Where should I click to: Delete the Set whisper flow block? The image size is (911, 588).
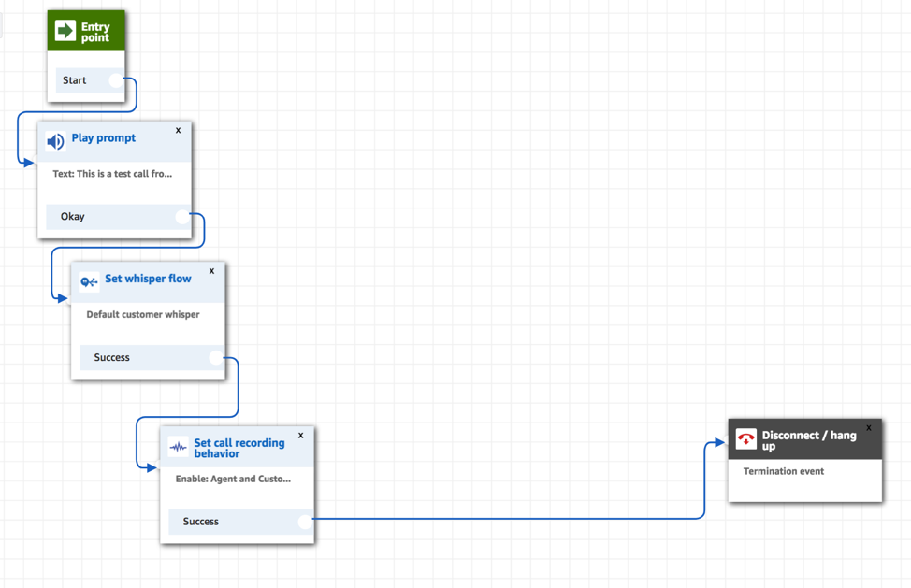point(211,270)
